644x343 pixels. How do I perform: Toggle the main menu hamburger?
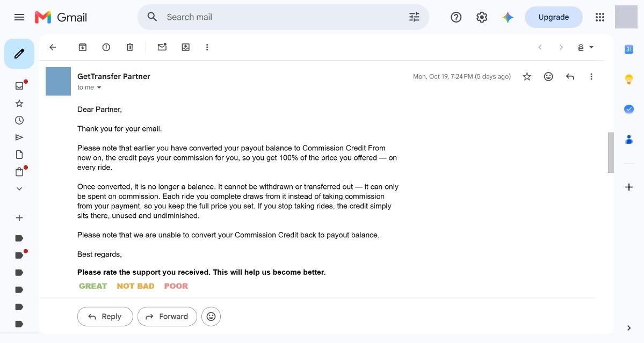tap(19, 17)
